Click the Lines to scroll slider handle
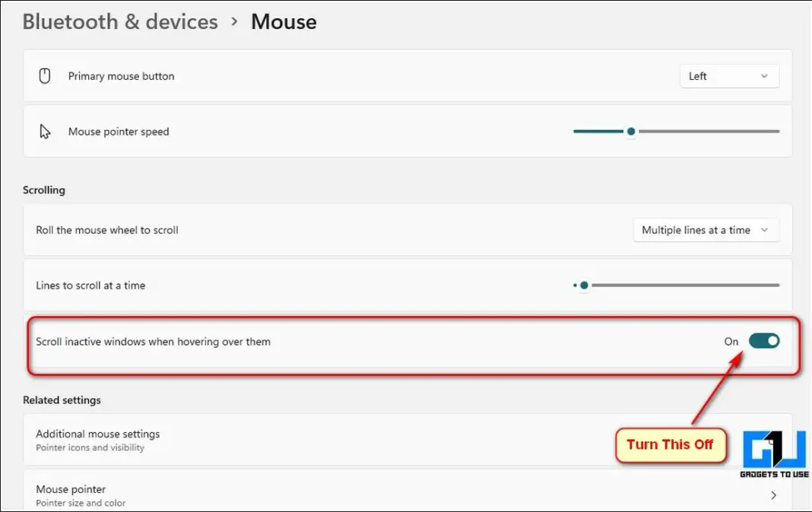This screenshot has height=512, width=812. pyautogui.click(x=584, y=286)
